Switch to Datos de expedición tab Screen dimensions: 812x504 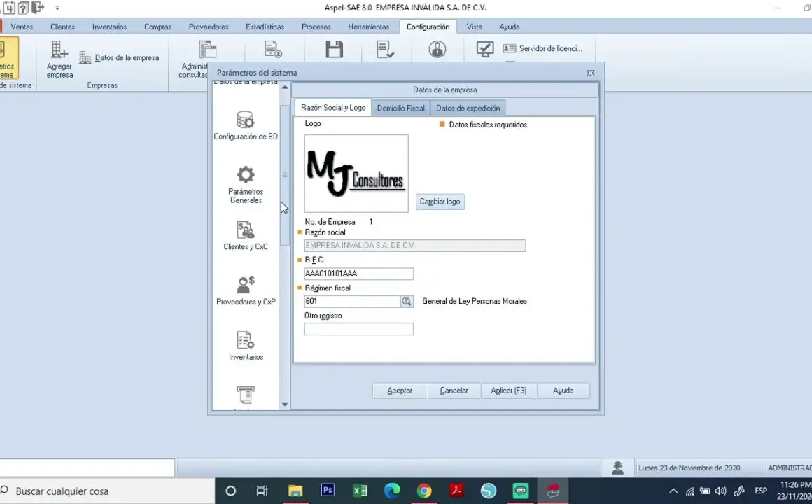(x=468, y=108)
